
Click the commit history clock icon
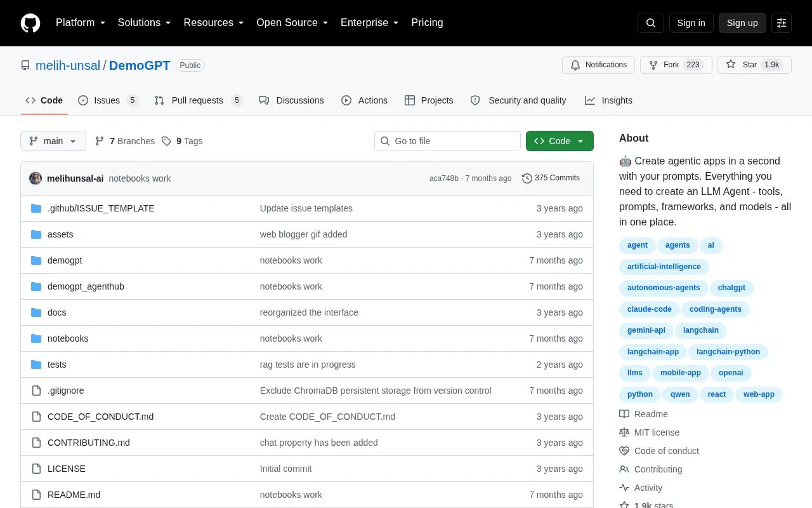pos(527,178)
